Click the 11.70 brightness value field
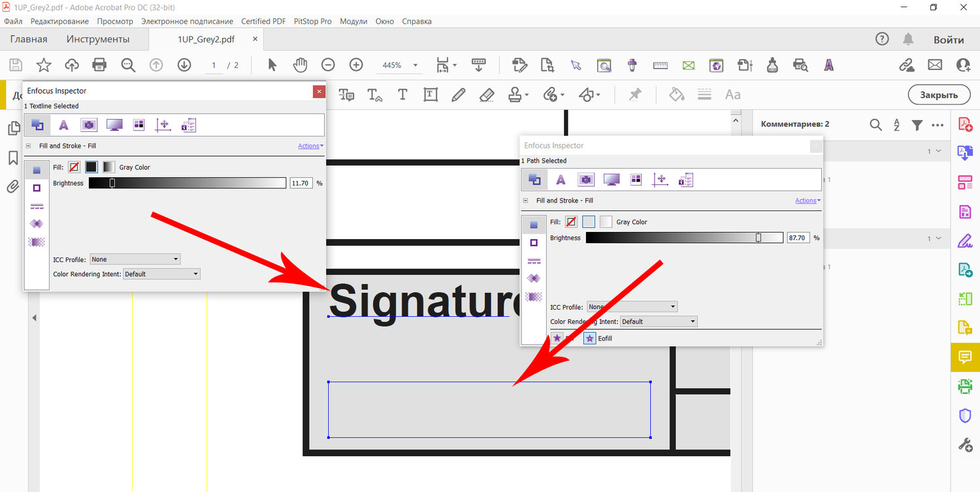This screenshot has width=980, height=492. point(301,183)
